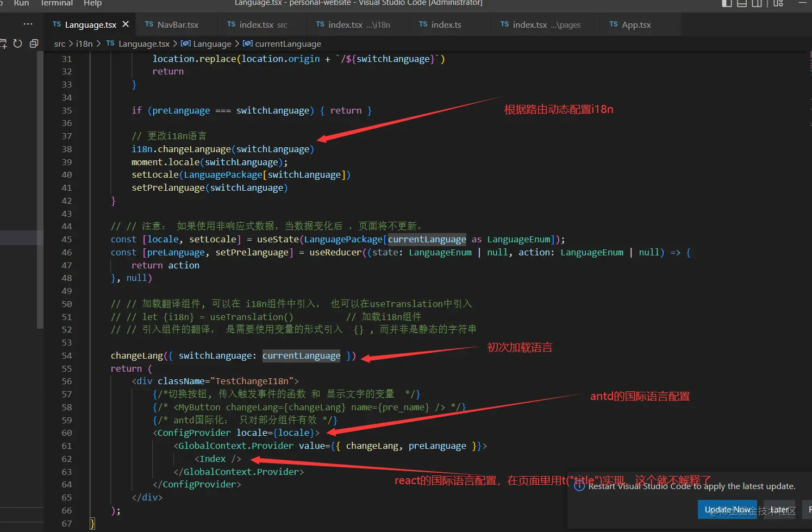This screenshot has height=532, width=812.
Task: Open the Language symbol breadcrumb
Action: click(212, 43)
